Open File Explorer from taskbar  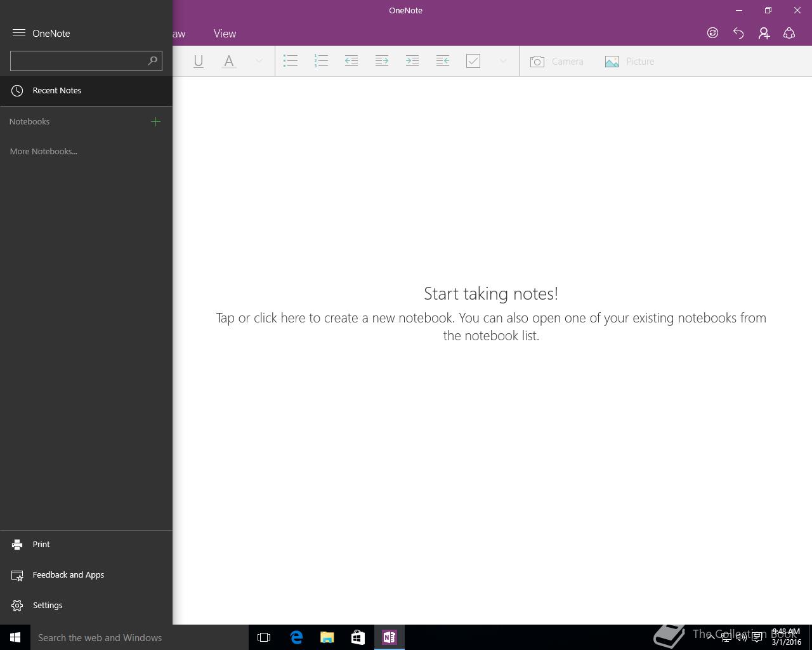(x=327, y=637)
